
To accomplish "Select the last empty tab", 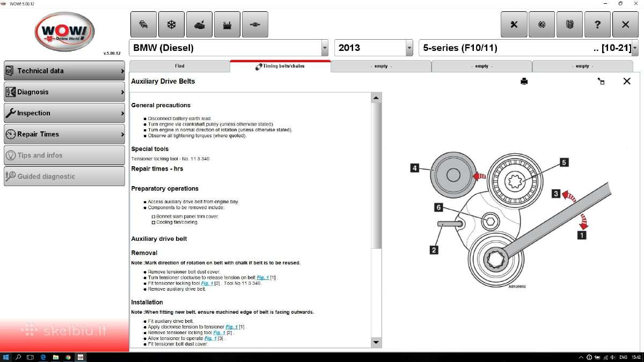I will [x=582, y=66].
